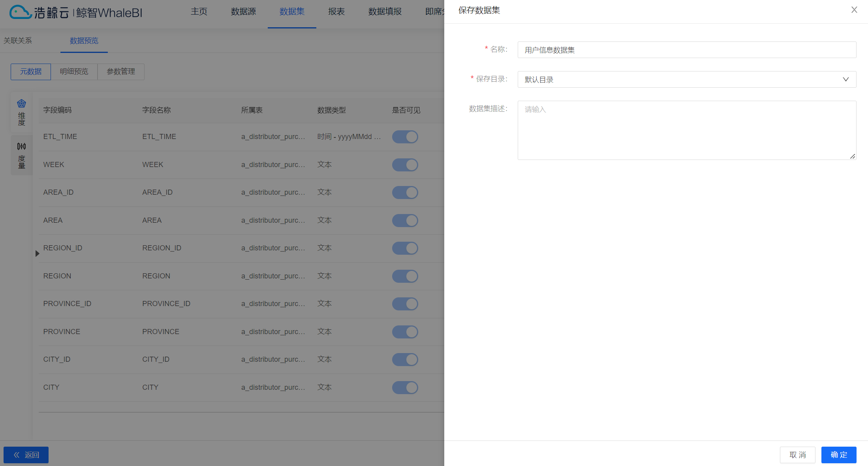Click the 所属表 column header

252,110
